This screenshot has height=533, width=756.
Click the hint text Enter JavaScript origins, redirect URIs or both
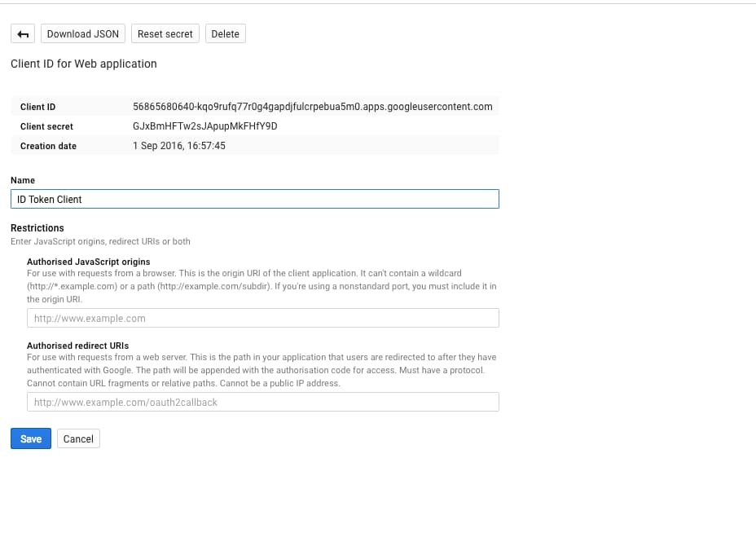coord(100,242)
